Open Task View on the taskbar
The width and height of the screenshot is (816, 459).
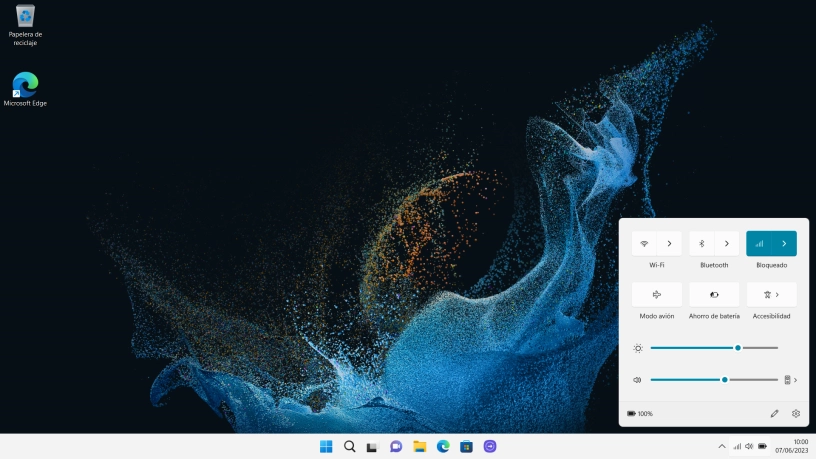coord(372,447)
